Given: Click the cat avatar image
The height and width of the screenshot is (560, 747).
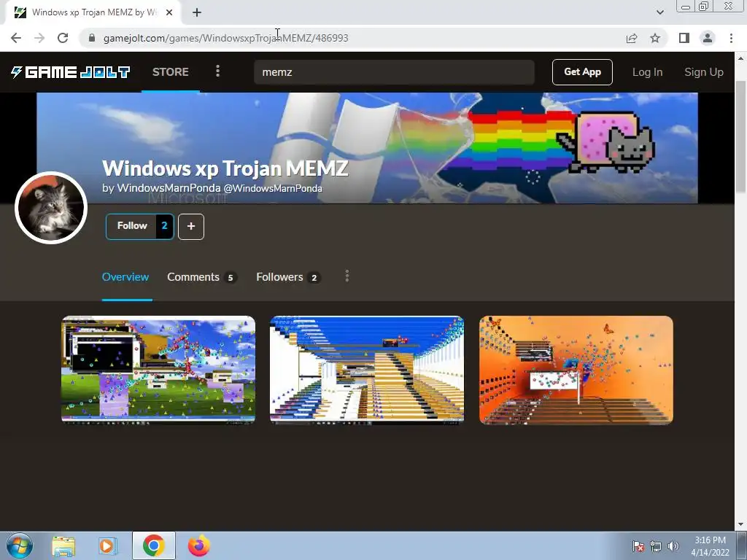Looking at the screenshot, I should [51, 208].
